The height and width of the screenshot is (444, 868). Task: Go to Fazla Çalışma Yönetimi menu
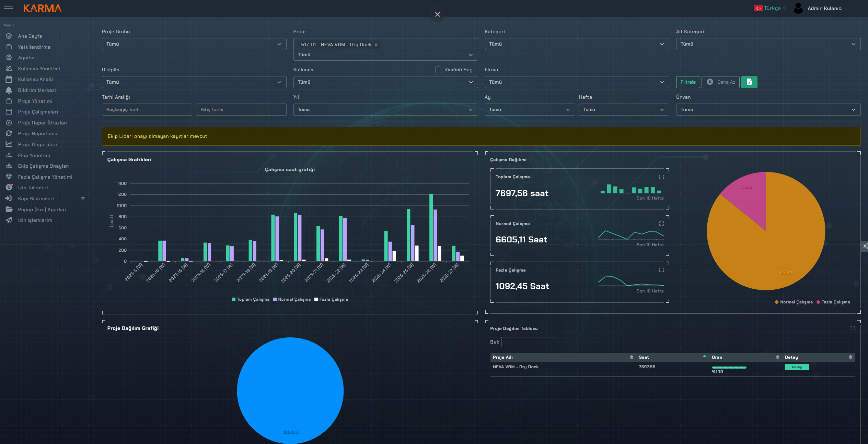point(45,177)
